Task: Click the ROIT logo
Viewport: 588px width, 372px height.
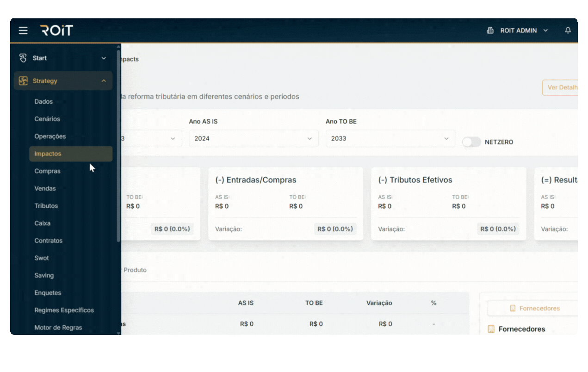Action: click(56, 31)
